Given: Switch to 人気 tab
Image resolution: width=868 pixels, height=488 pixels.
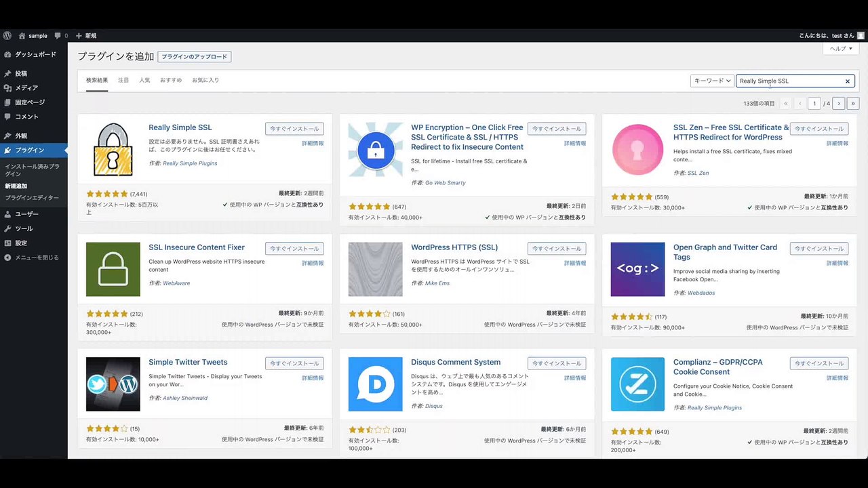Looking at the screenshot, I should click(x=144, y=80).
